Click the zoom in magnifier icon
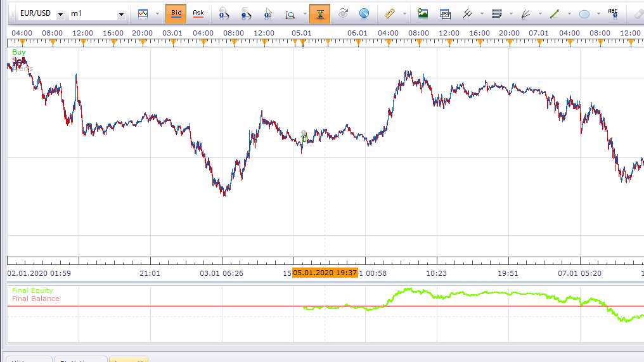 [224, 14]
